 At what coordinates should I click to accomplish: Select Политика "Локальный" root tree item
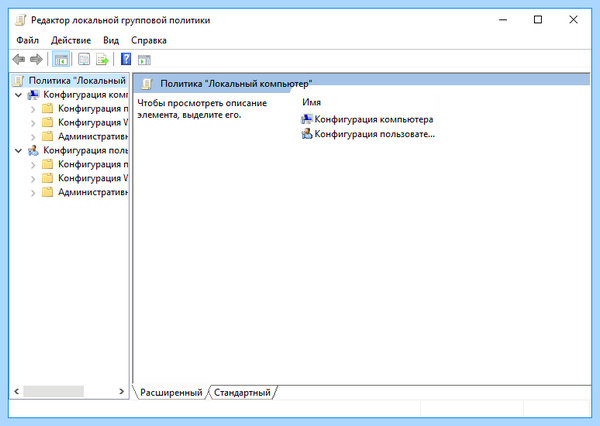pyautogui.click(x=77, y=81)
